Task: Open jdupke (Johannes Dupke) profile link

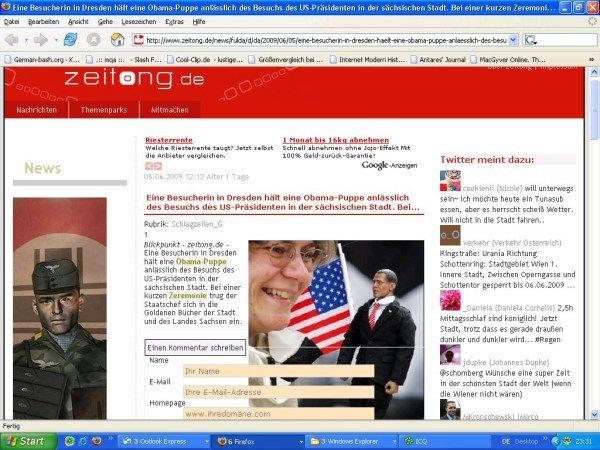Action: [x=506, y=362]
